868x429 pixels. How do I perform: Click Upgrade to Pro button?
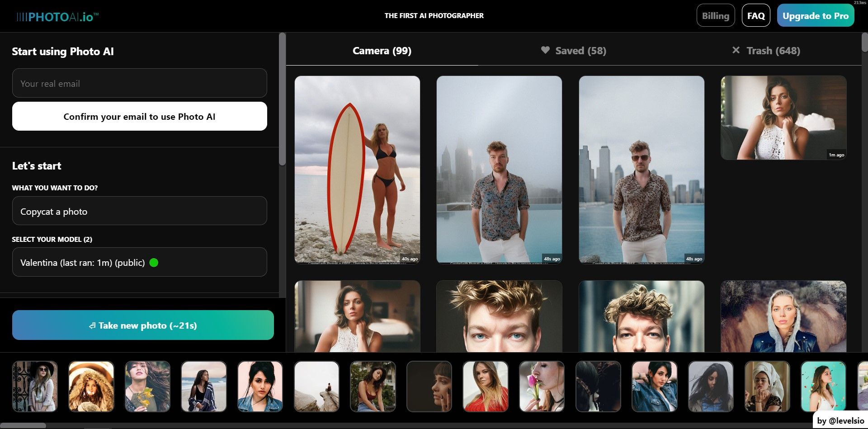click(x=815, y=16)
